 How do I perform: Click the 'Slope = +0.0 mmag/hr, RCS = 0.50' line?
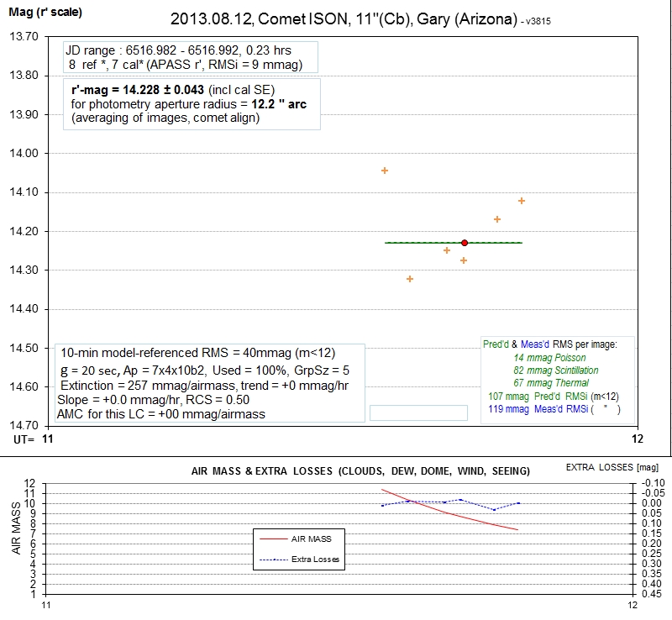153,400
